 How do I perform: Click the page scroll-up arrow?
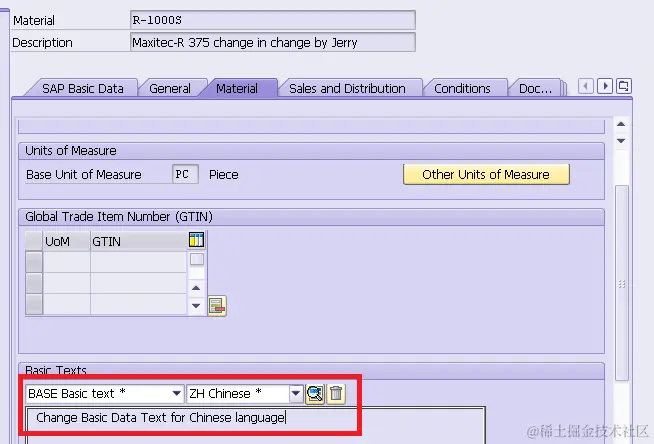[621, 124]
